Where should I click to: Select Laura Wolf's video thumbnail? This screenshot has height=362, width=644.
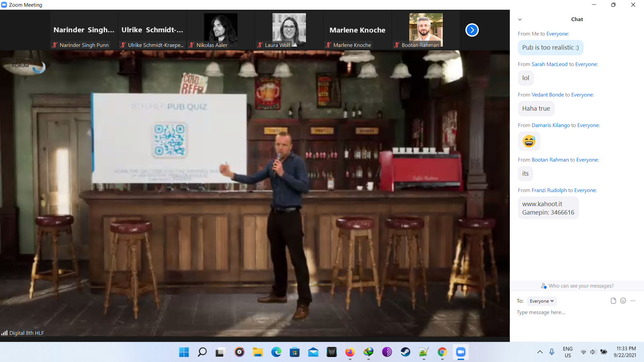tap(289, 30)
